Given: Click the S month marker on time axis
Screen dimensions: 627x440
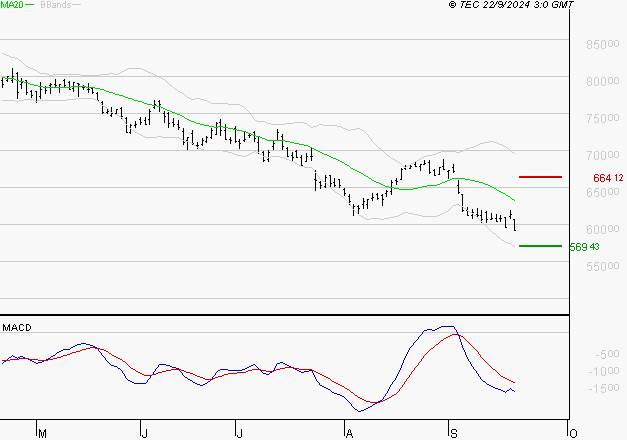Looking at the screenshot, I should tap(453, 434).
